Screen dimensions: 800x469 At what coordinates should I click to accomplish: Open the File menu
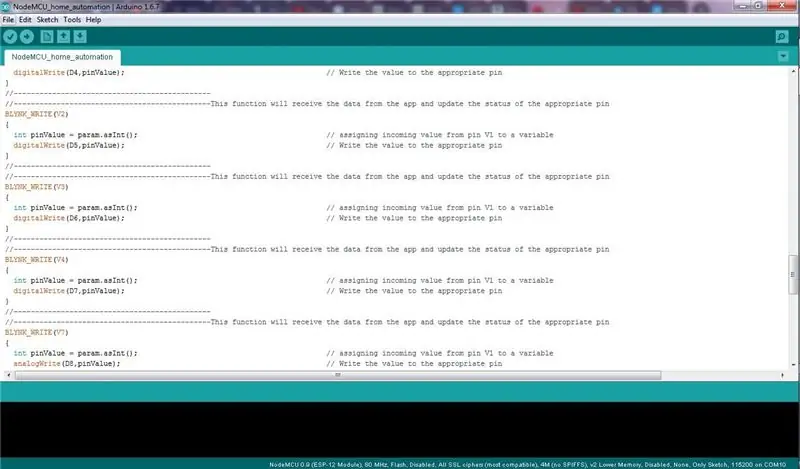(8, 20)
